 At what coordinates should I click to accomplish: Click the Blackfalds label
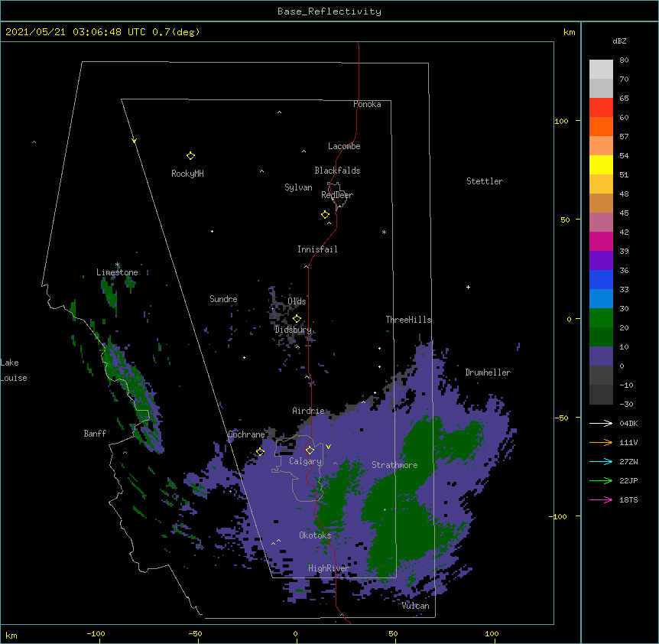(337, 171)
